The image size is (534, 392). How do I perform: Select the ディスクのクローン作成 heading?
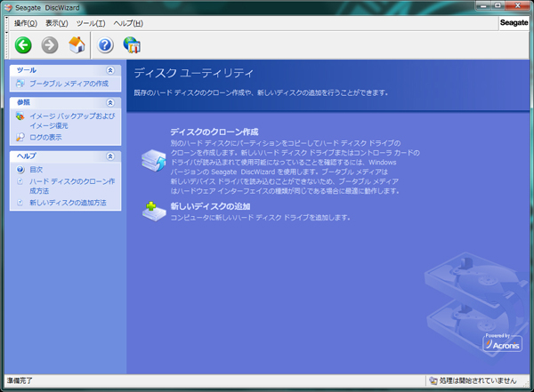coord(214,132)
